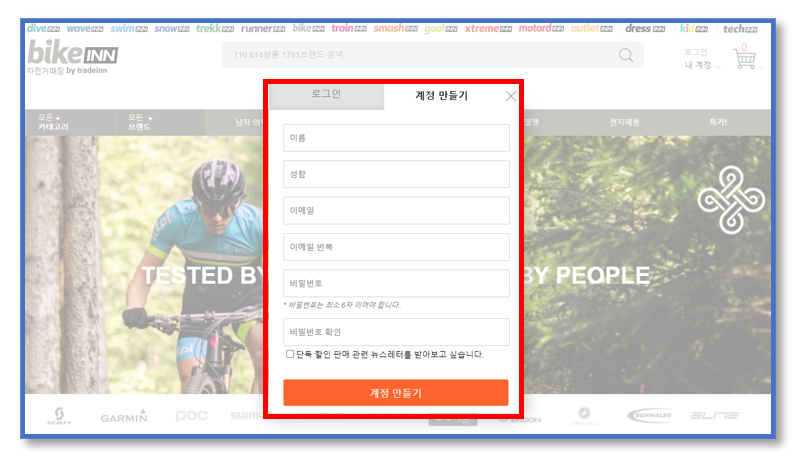
Task: Open the 전자제품 menu item
Action: click(x=624, y=122)
